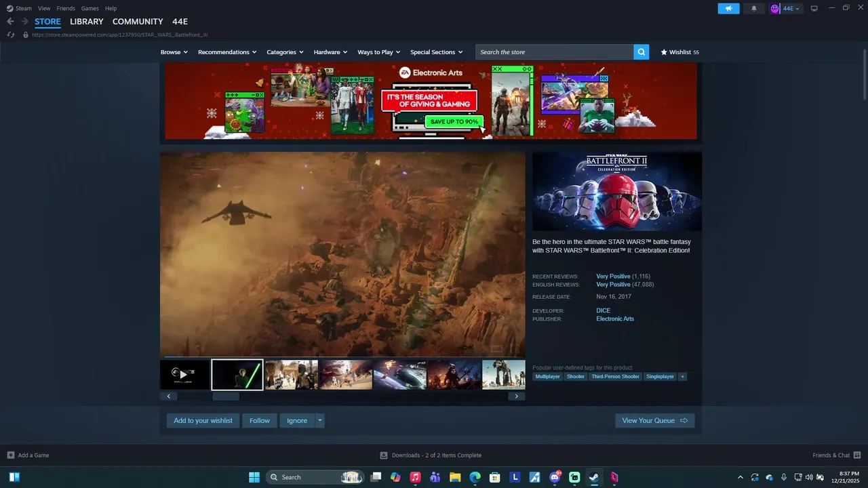The width and height of the screenshot is (868, 488).
Task: Follow this game
Action: pos(260,421)
